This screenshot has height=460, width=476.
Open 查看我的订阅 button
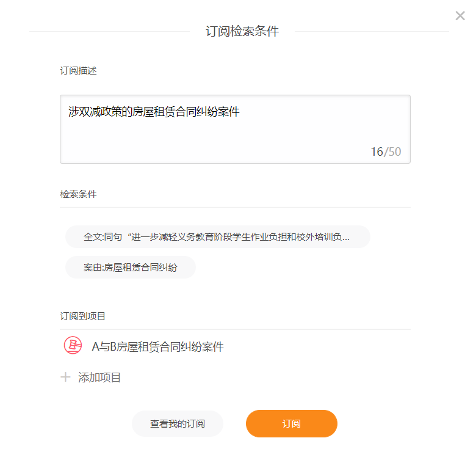pyautogui.click(x=178, y=423)
